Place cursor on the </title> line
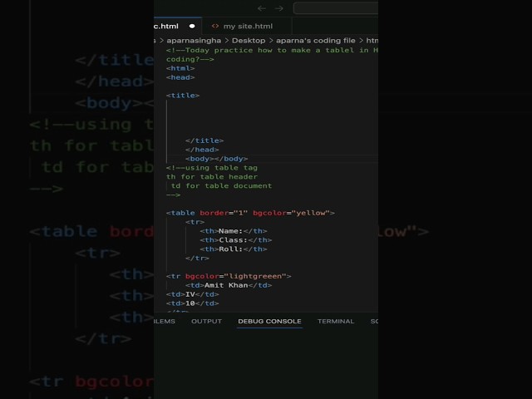Viewport: 532px width, 399px height. [204, 140]
